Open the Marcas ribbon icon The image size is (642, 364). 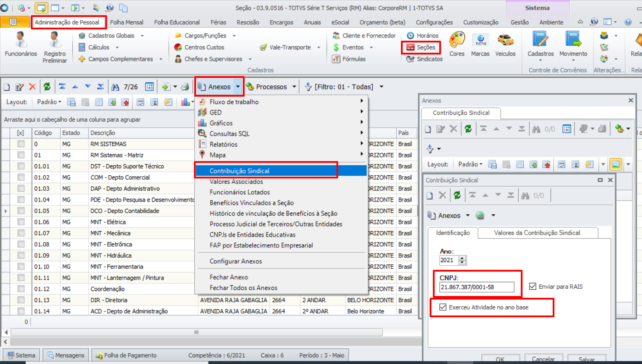click(x=480, y=44)
